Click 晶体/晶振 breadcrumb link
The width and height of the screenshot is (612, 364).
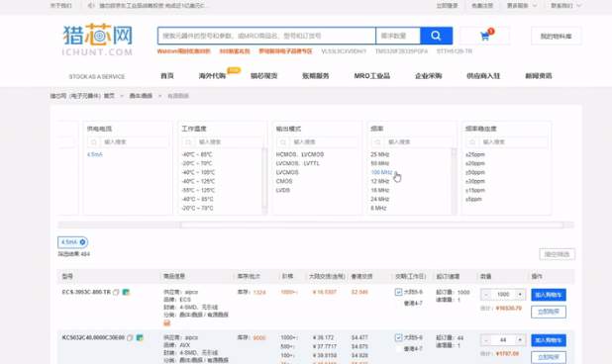coord(141,96)
